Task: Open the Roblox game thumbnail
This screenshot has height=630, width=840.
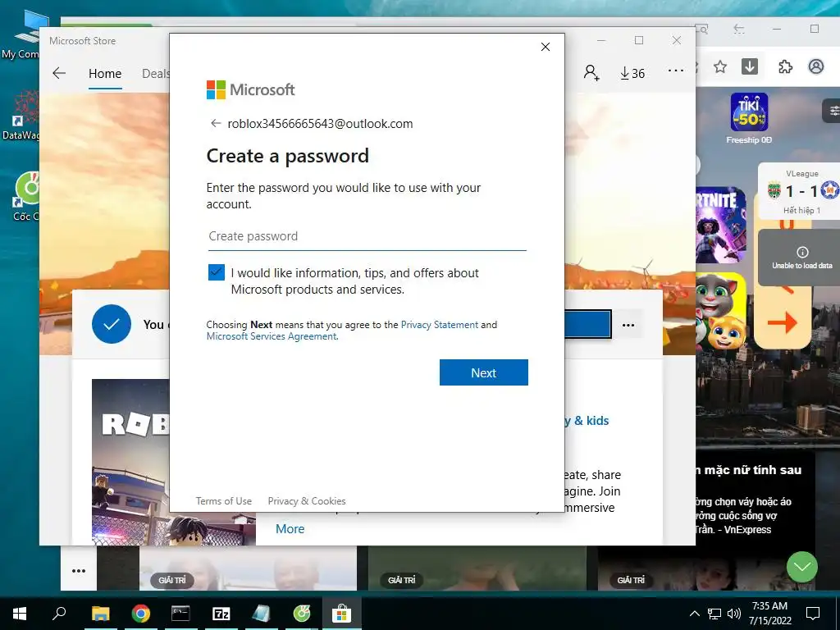Action: (174, 462)
